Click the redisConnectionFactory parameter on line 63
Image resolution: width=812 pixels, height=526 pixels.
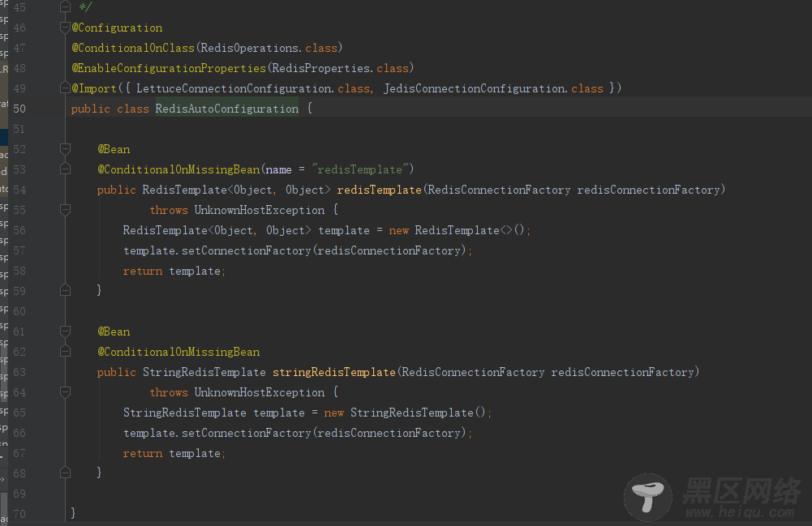(x=622, y=372)
